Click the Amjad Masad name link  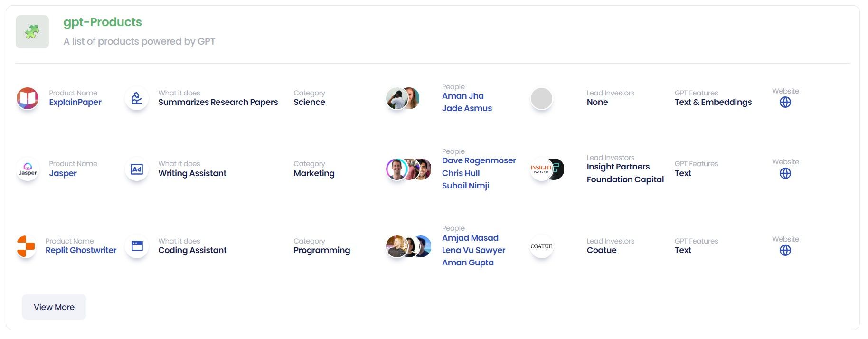470,238
